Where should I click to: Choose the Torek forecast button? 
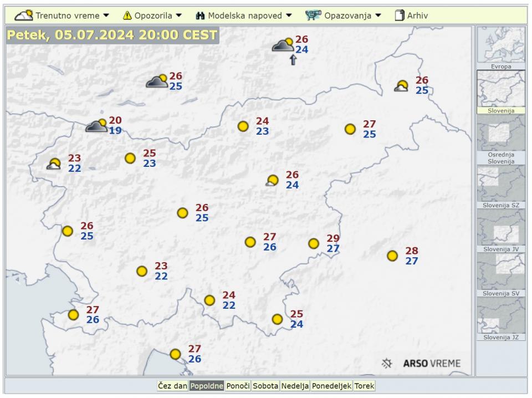pyautogui.click(x=364, y=386)
